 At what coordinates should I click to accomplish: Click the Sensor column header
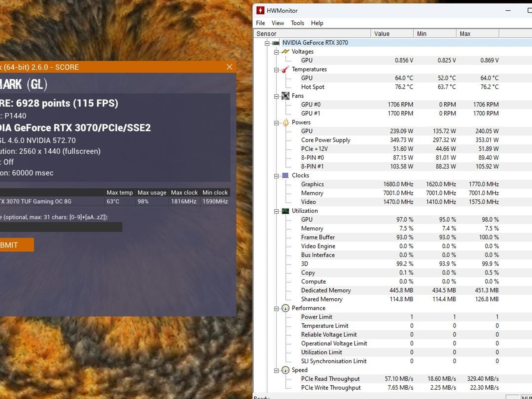(312, 34)
